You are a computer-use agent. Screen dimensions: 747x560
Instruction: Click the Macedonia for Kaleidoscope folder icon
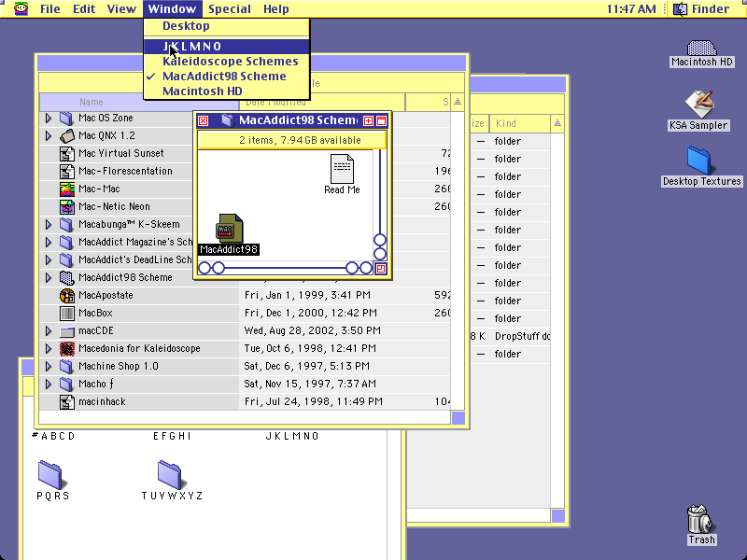pyautogui.click(x=67, y=348)
